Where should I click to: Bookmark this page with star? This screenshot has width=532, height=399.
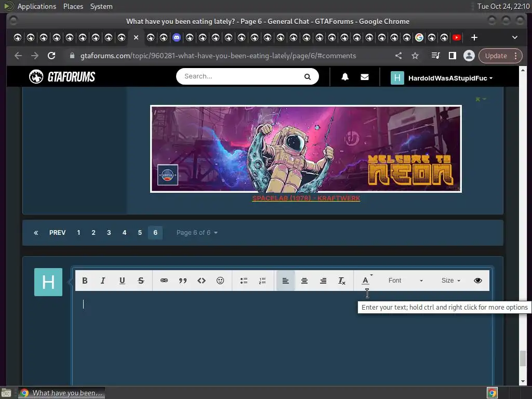(x=415, y=56)
